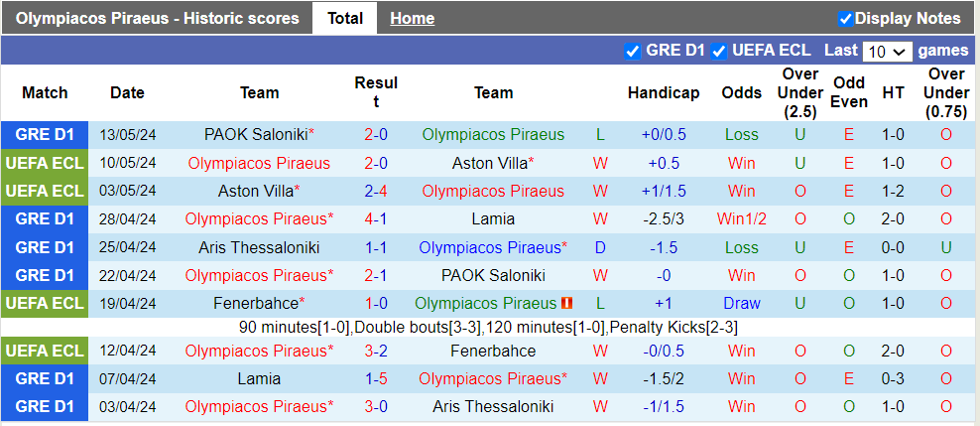Select the Total tab
980x426 pixels.
point(344,18)
